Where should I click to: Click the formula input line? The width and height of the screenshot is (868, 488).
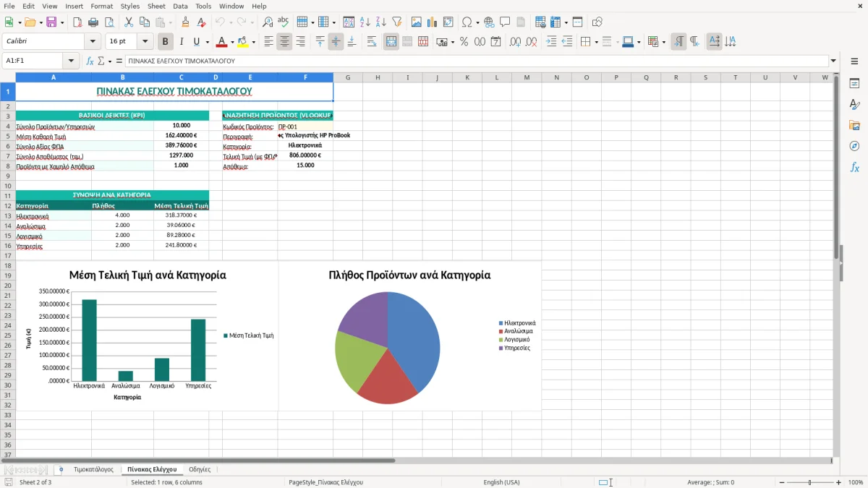point(476,61)
